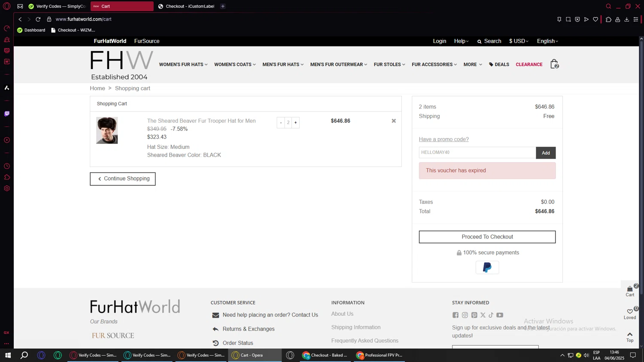Open the Opera main menu logo

tap(7, 6)
